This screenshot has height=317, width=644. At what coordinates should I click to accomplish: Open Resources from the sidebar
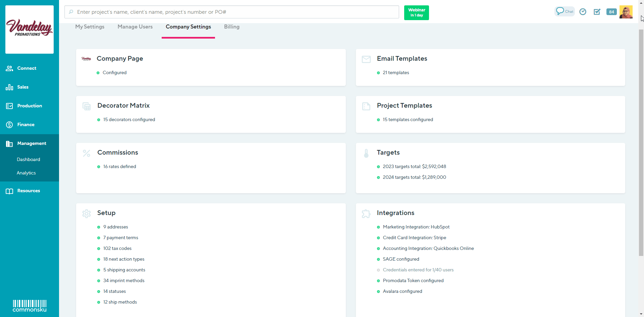[29, 191]
